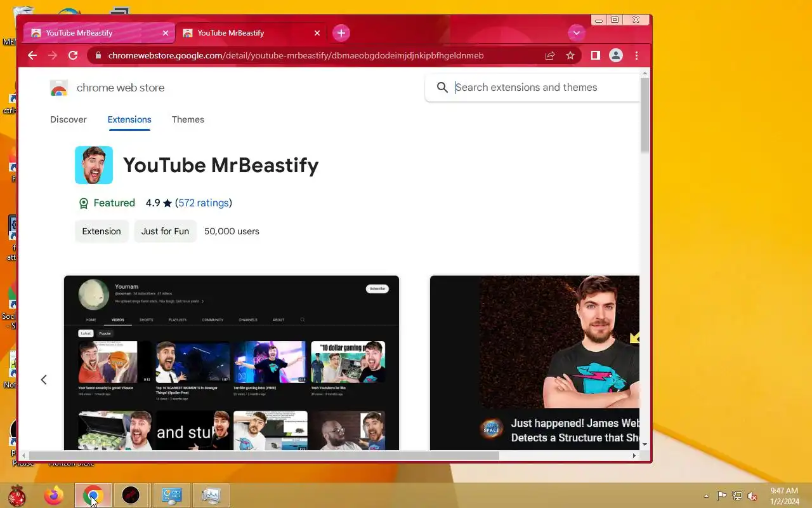The height and width of the screenshot is (508, 812).
Task: Close the first YouTube MrBeastify tab
Action: (166, 33)
